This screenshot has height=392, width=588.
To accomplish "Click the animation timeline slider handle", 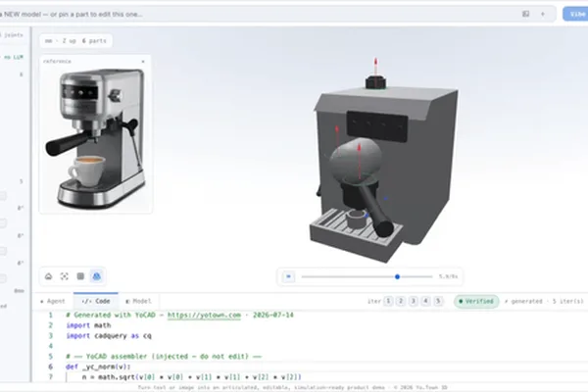I will (x=397, y=276).
